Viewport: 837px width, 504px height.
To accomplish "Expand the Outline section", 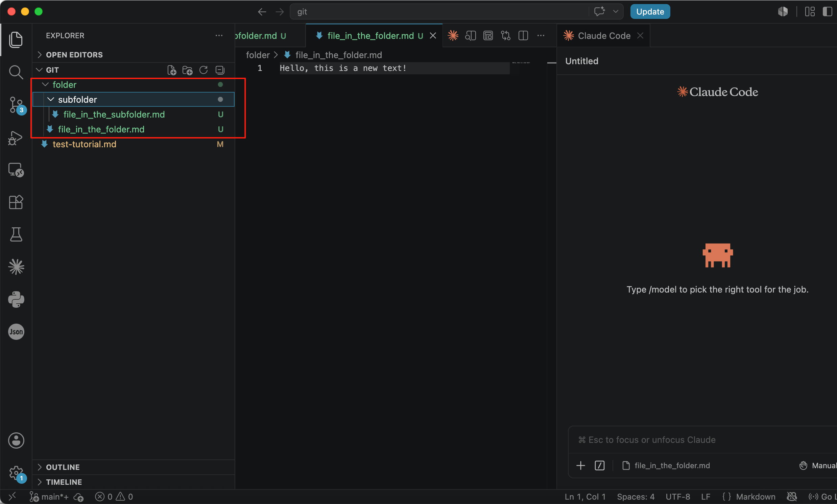I will (134, 467).
